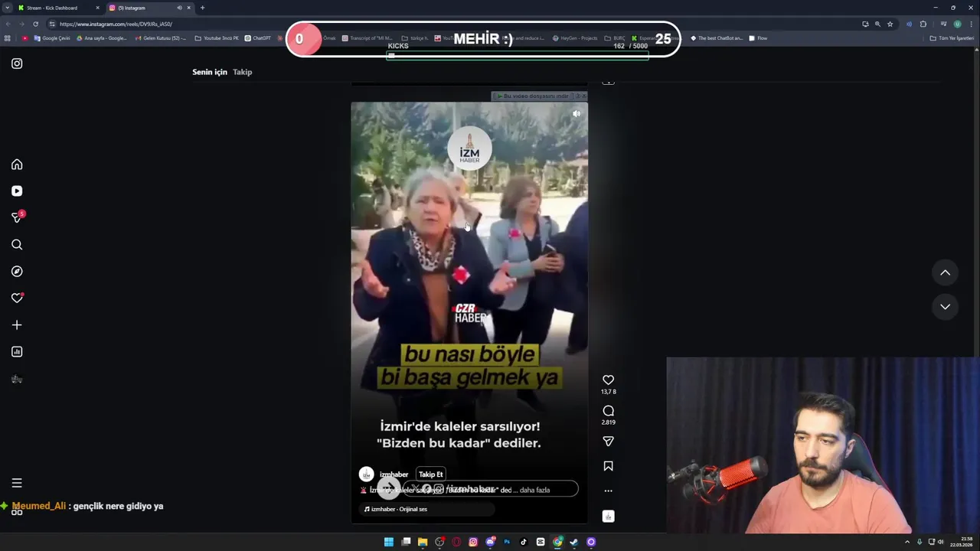Open the ChatGPT bookmark
Image resolution: width=980 pixels, height=551 pixels.
(258, 38)
